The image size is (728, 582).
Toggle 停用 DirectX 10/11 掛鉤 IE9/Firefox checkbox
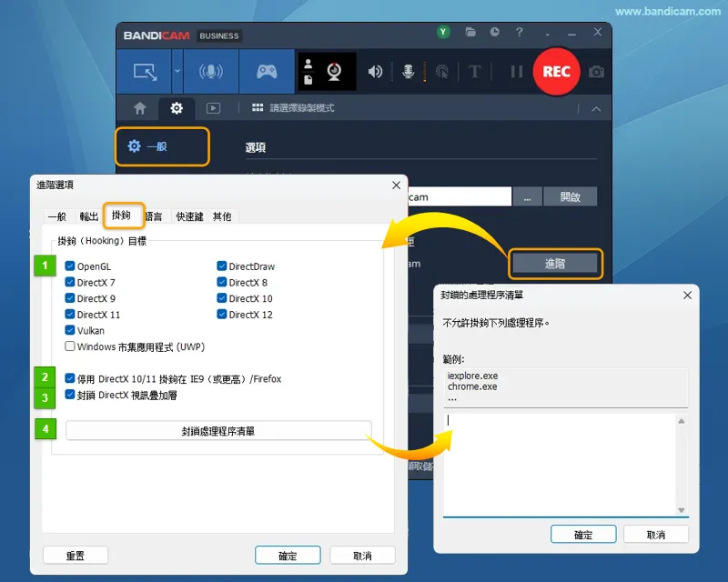[x=70, y=378]
